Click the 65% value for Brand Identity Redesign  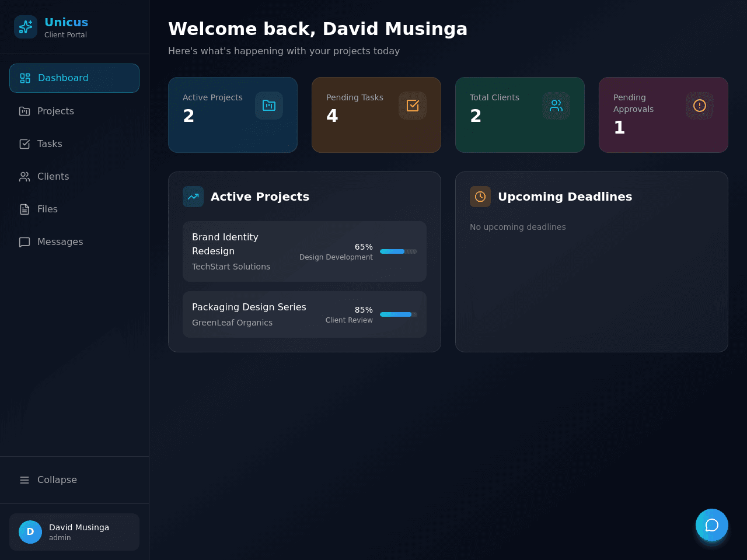[x=364, y=247]
